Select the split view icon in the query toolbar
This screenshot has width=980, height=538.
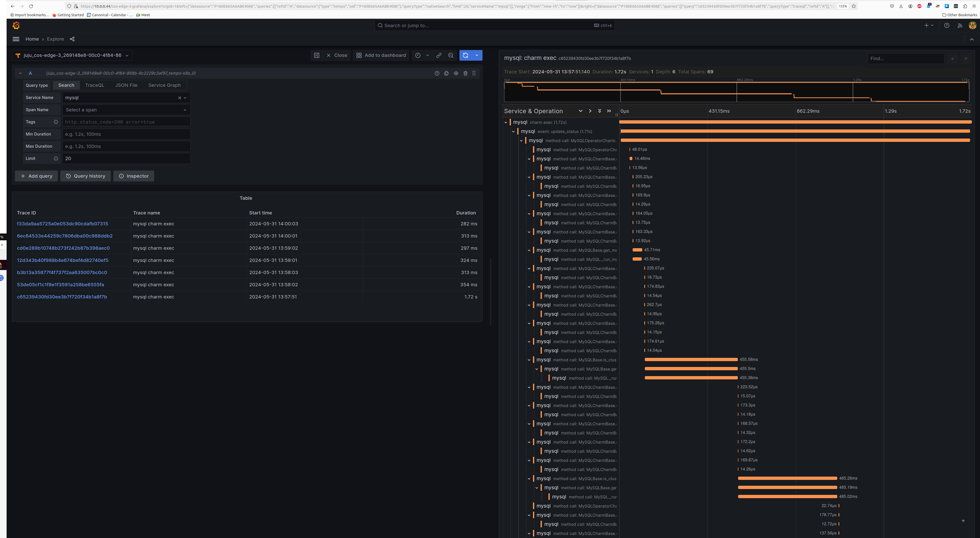(x=316, y=55)
